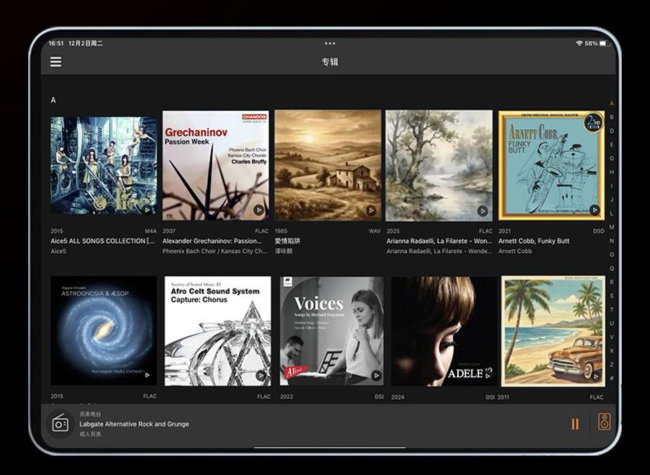Play the Grechaninov Passion Week album
Image resolution: width=650 pixels, height=475 pixels.
pos(259,210)
